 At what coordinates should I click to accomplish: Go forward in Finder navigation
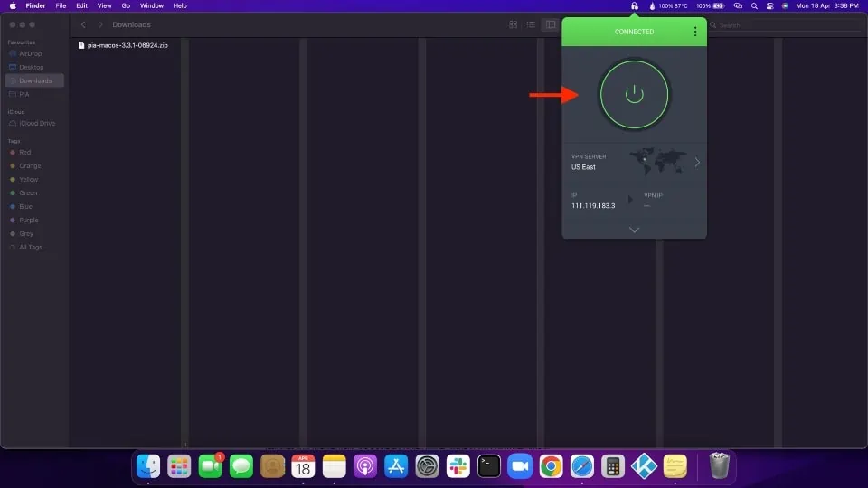coord(100,25)
